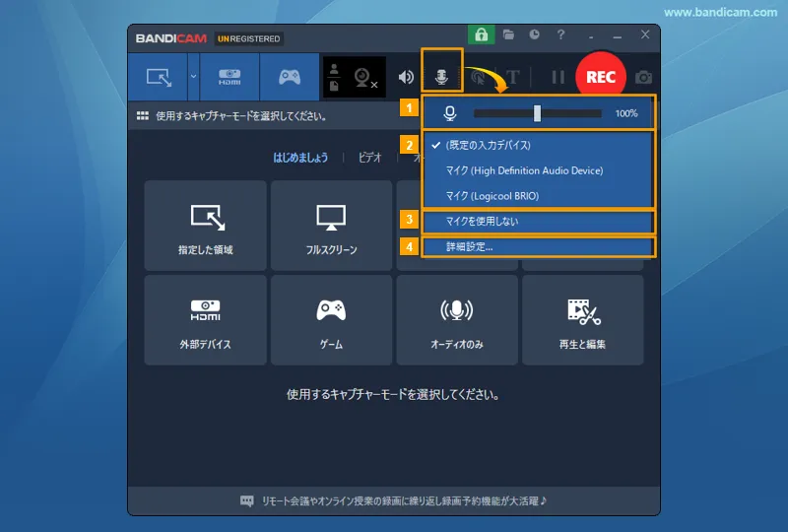Click the microphone icon beside the slider
The width and height of the screenshot is (788, 532).
point(450,113)
